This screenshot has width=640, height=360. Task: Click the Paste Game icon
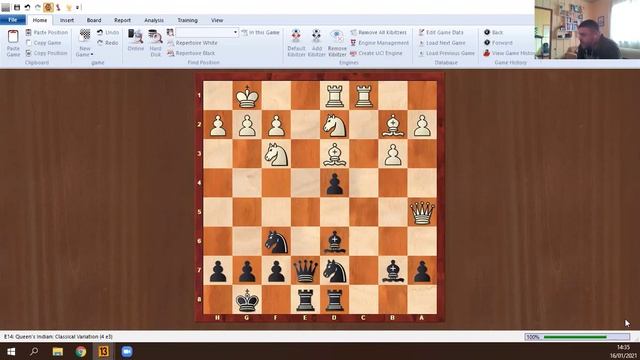(13, 37)
